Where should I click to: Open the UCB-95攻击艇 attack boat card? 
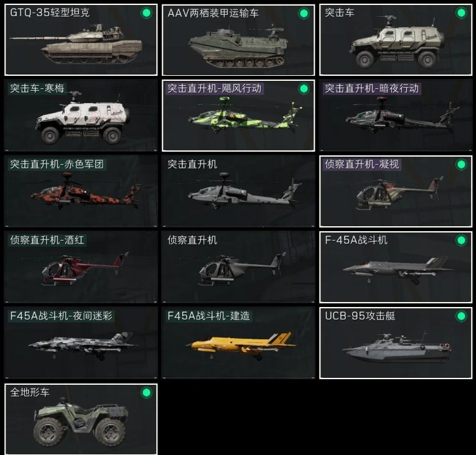coord(396,343)
